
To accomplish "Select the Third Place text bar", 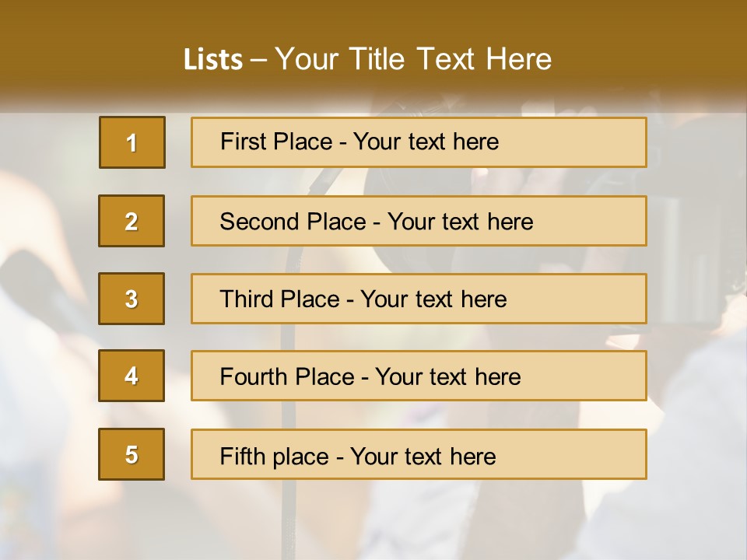I will 419,299.
